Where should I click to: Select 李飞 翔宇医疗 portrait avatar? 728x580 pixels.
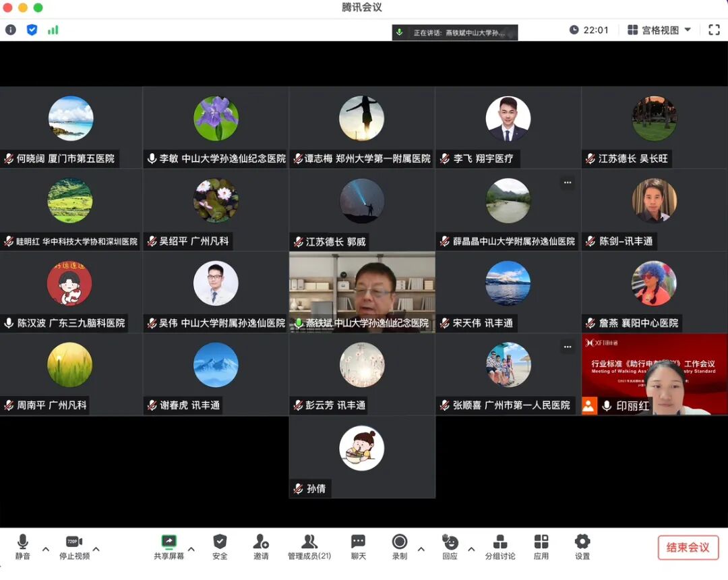(508, 119)
